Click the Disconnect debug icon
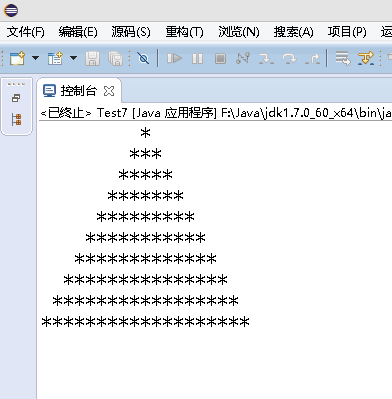This screenshot has width=392, height=399. tap(243, 58)
